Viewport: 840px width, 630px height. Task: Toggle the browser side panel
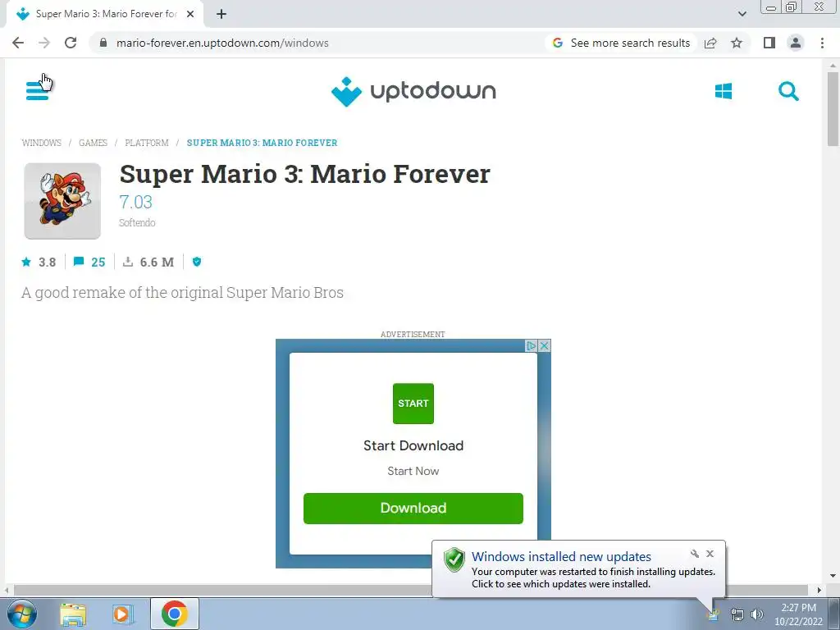tap(769, 43)
